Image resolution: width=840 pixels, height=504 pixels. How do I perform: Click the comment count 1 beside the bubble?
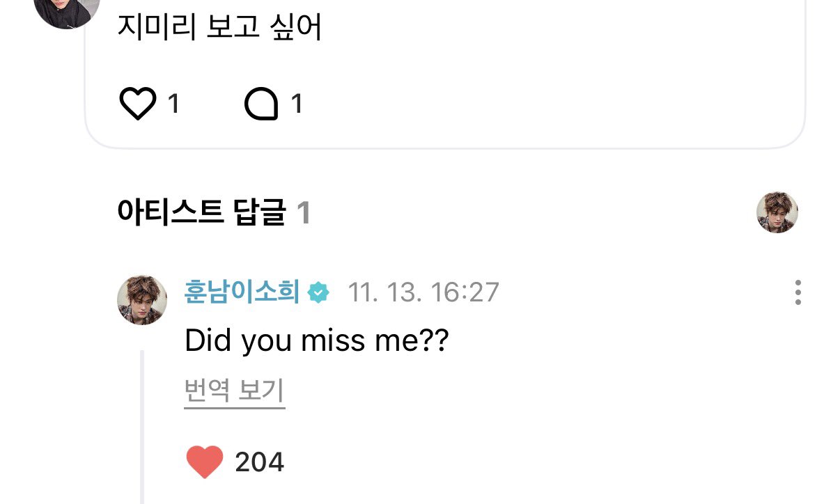point(297,104)
